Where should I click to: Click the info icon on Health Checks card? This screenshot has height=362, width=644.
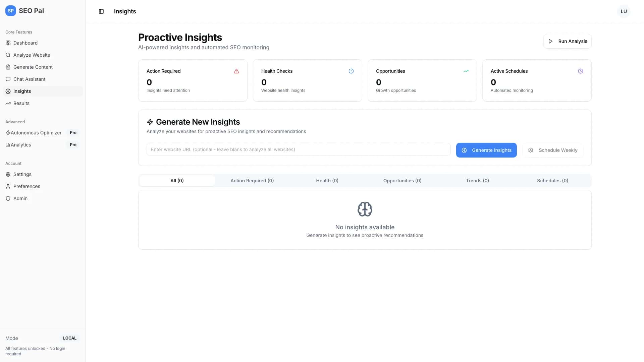351,71
